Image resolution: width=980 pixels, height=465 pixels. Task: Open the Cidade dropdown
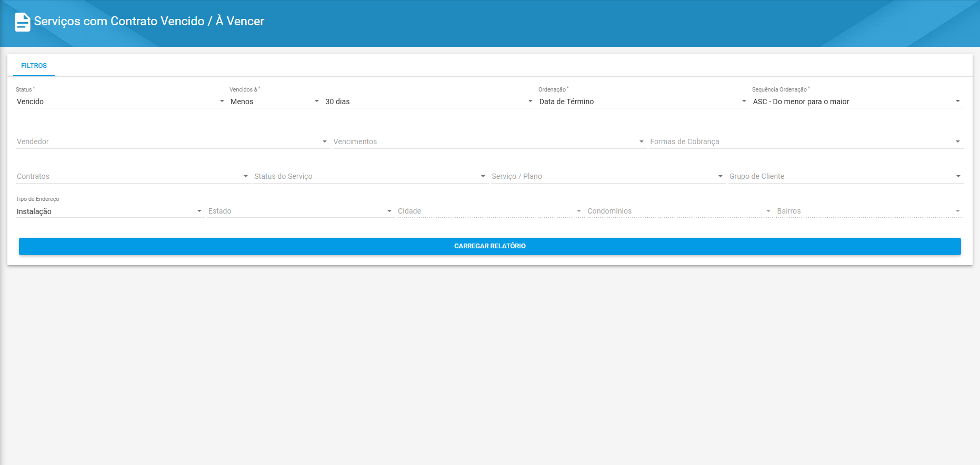click(x=490, y=211)
